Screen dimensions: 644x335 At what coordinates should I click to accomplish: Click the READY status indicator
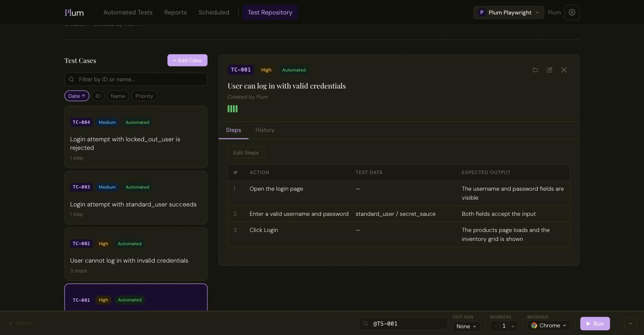[21, 324]
